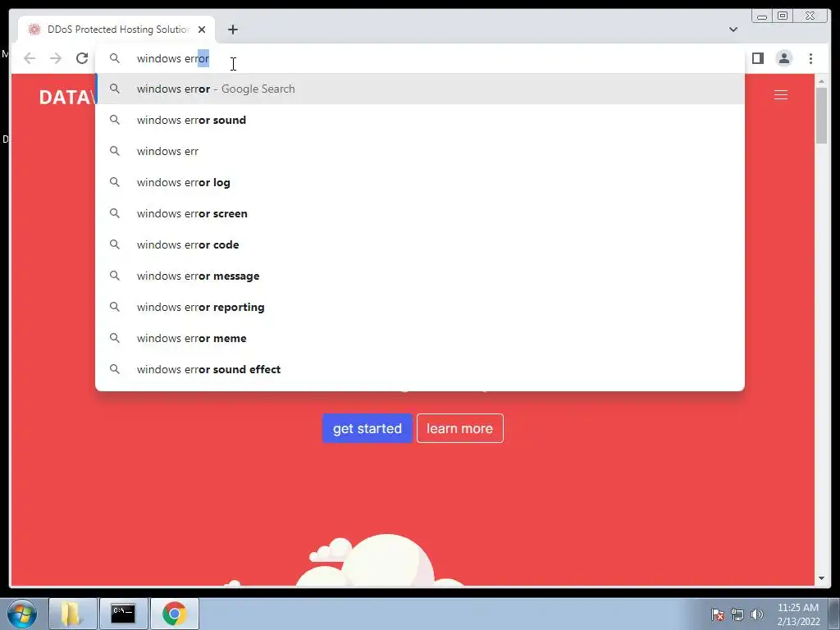Open File Explorer from the taskbar
The width and height of the screenshot is (840, 630).
[x=73, y=614]
